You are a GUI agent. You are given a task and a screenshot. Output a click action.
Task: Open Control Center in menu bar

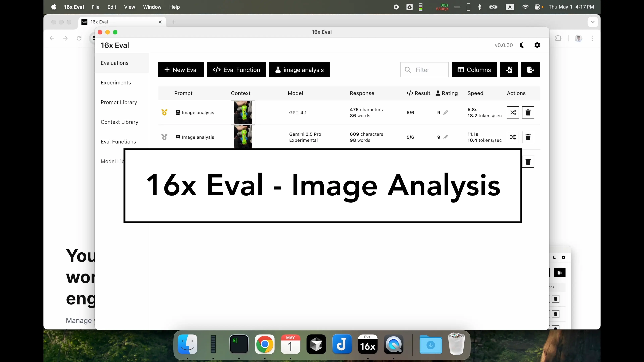(537, 7)
